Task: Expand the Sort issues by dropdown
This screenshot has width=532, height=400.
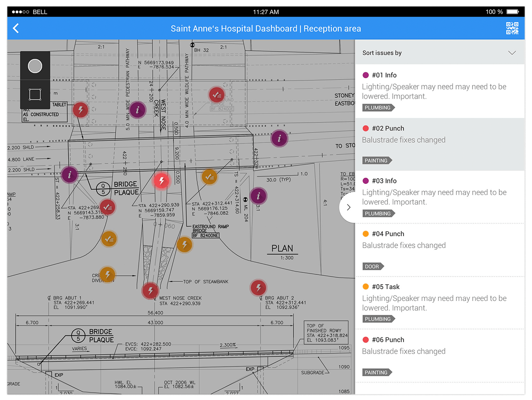Action: [x=440, y=53]
